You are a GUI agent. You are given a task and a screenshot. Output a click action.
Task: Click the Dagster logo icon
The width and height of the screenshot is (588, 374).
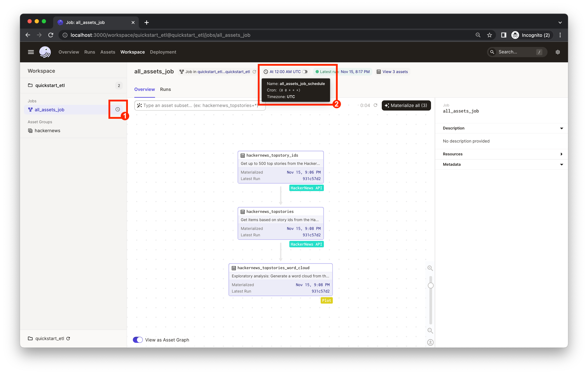pyautogui.click(x=45, y=52)
